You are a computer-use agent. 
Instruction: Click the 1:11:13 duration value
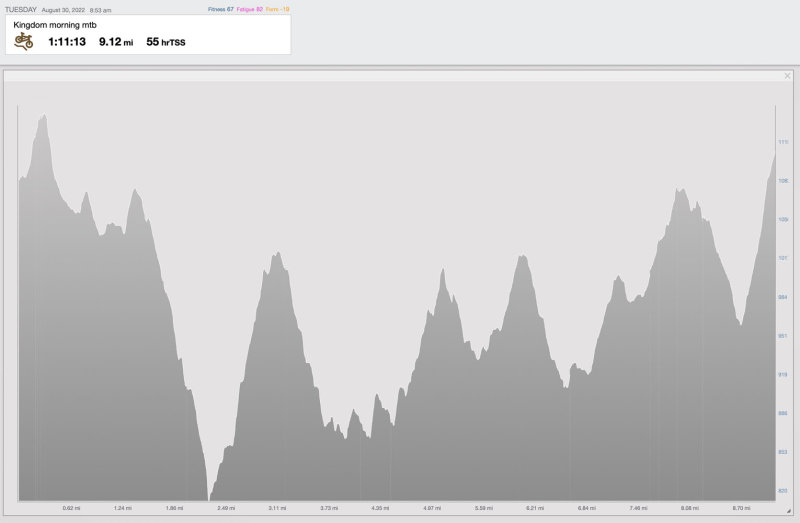(x=67, y=42)
